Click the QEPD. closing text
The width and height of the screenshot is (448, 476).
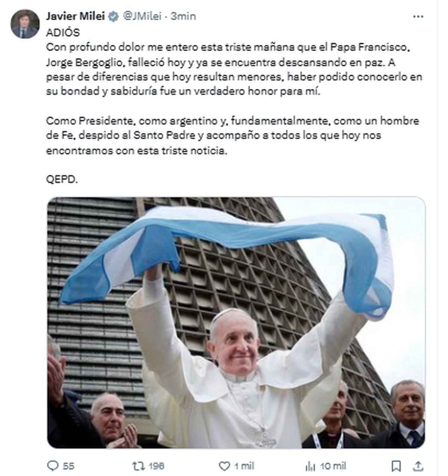62,179
